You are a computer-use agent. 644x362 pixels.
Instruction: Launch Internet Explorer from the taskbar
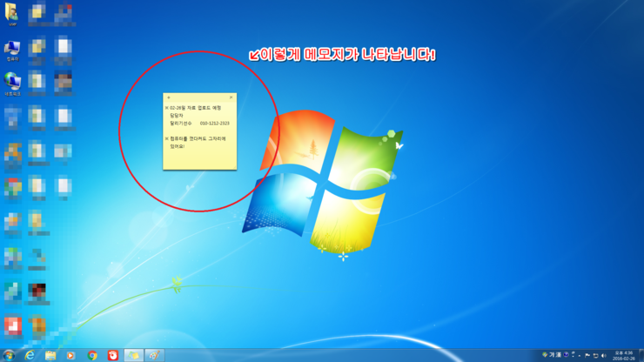pyautogui.click(x=30, y=355)
